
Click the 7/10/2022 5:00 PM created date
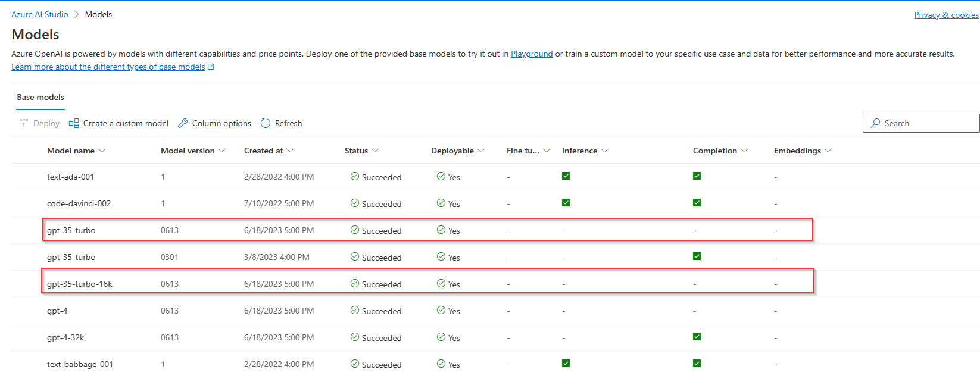point(279,203)
